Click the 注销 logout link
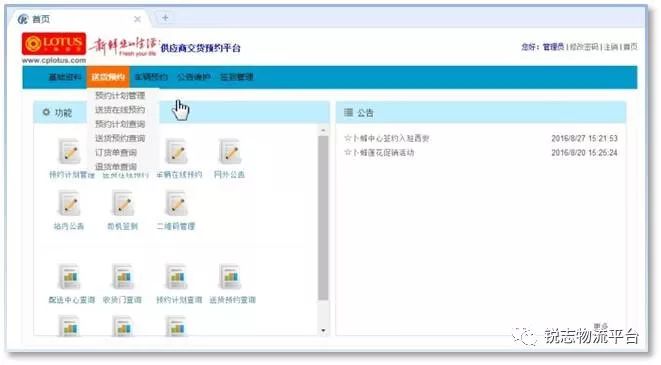 611,47
